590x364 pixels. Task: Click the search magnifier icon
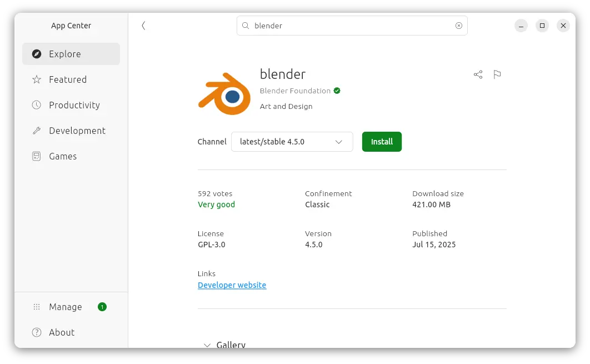pos(246,26)
